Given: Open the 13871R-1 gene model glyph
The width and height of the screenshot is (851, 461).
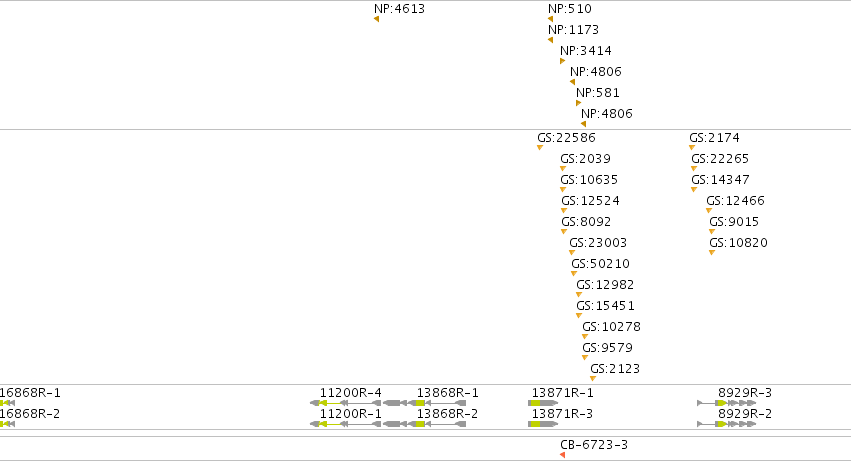Looking at the screenshot, I should 543,403.
